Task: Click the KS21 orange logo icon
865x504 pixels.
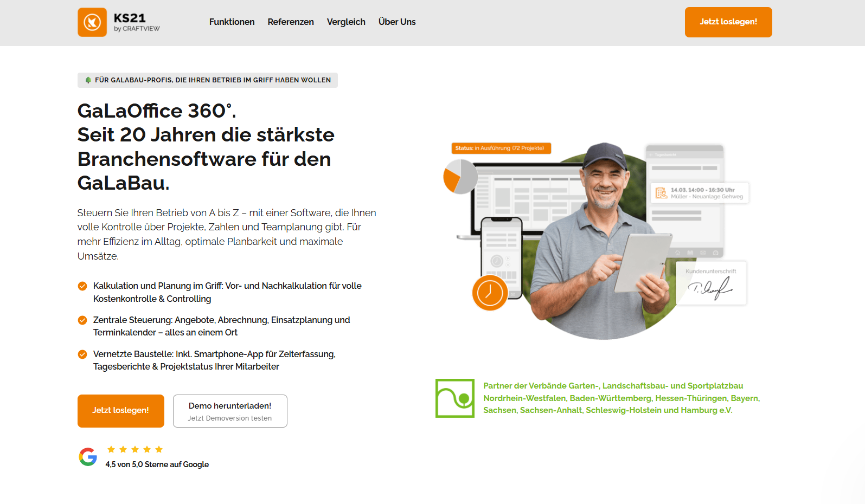Action: pos(92,22)
